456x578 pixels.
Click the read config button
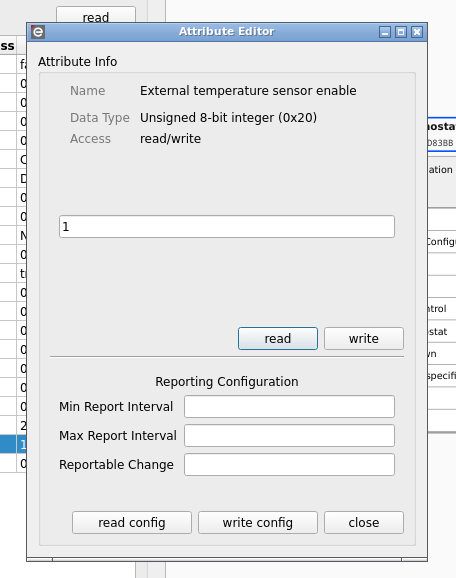(x=132, y=522)
